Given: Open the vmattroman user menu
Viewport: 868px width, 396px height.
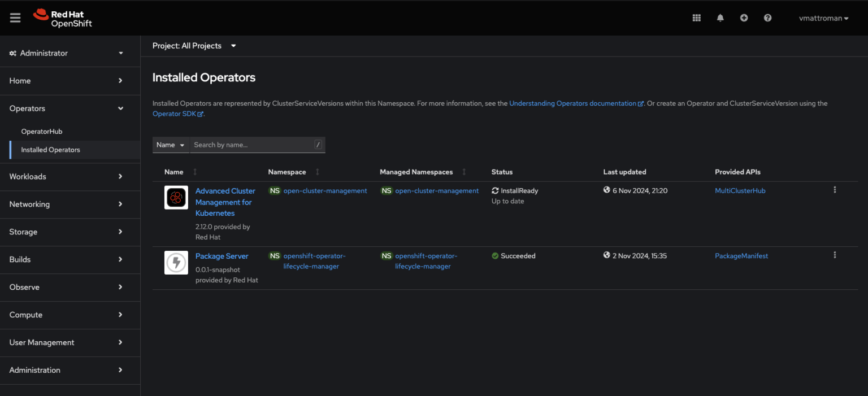Looking at the screenshot, I should point(823,18).
